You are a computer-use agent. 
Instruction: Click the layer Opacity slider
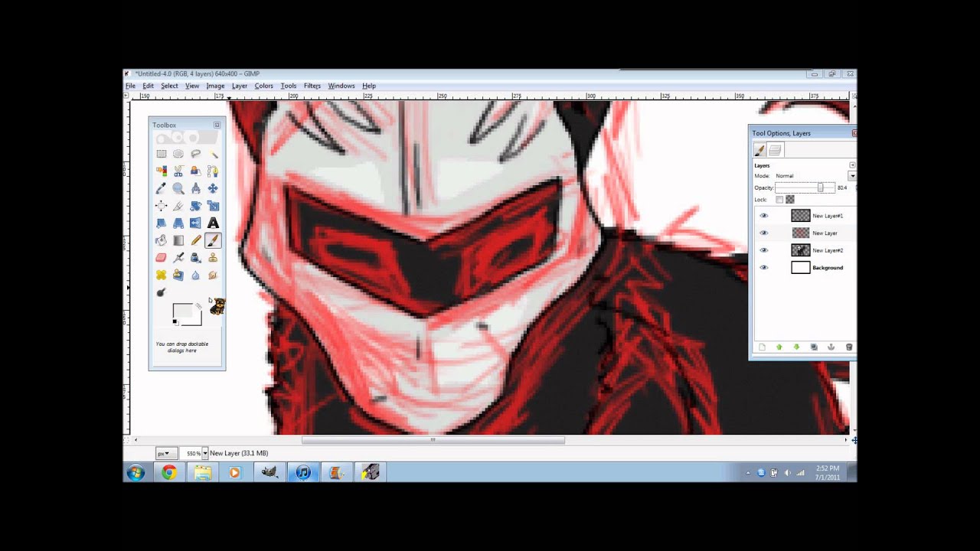(805, 187)
